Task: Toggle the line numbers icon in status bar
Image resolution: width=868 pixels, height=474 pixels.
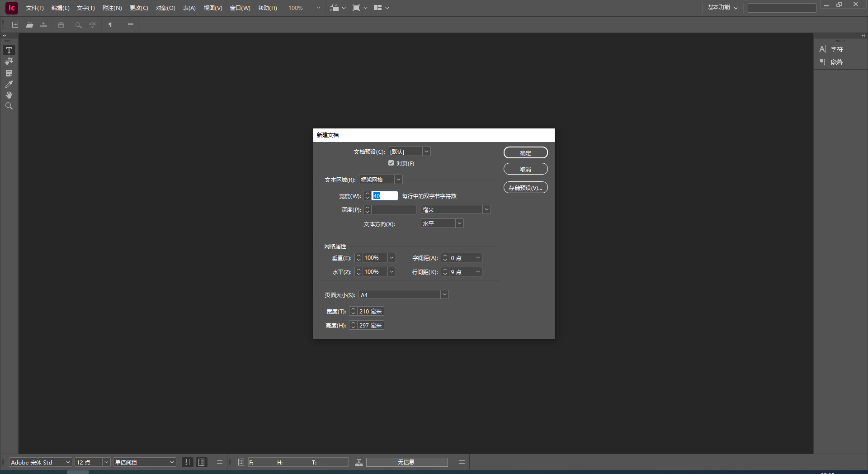Action: pyautogui.click(x=187, y=462)
